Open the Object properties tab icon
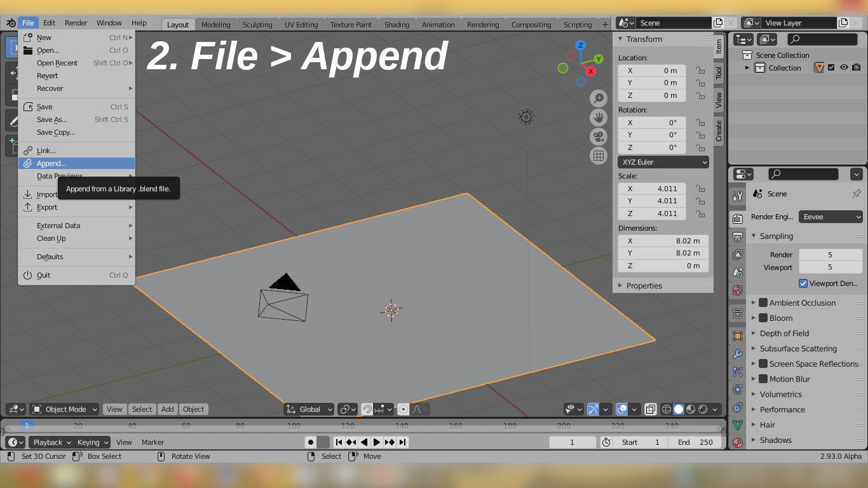This screenshot has width=868, height=488. (x=737, y=335)
